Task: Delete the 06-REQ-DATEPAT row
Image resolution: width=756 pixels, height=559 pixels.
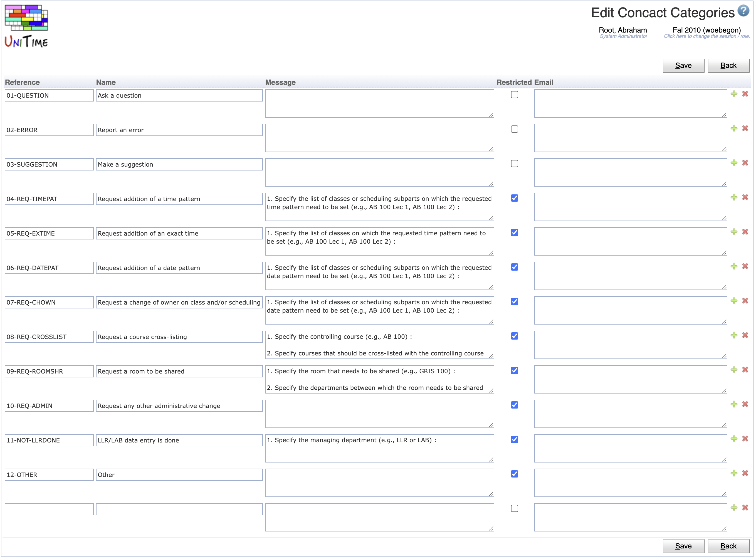Action: coord(745,267)
